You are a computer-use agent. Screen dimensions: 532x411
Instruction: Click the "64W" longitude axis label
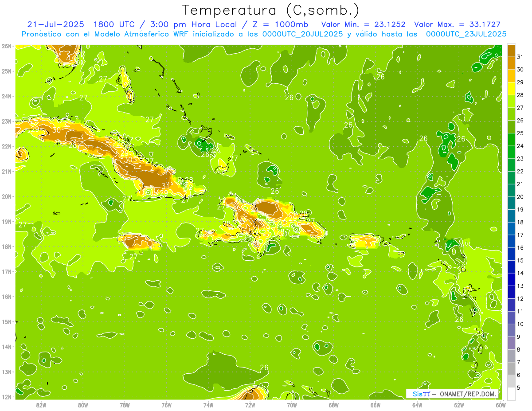[x=417, y=405]
